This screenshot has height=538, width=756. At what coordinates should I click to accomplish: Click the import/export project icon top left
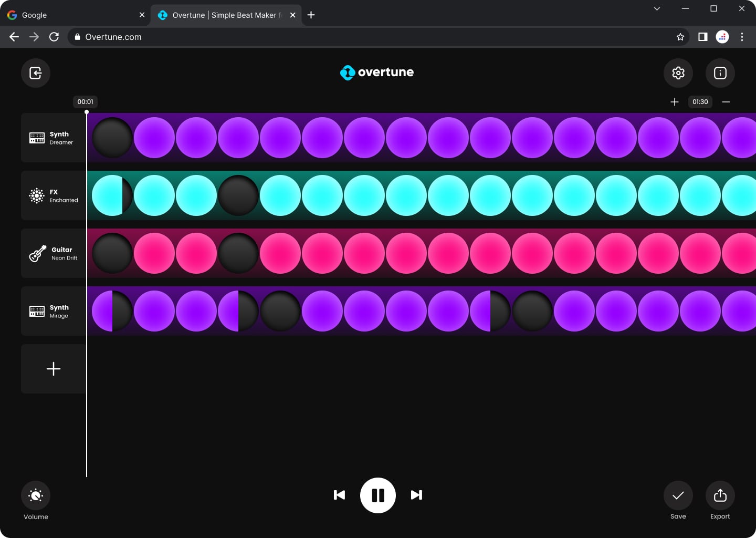pyautogui.click(x=35, y=73)
